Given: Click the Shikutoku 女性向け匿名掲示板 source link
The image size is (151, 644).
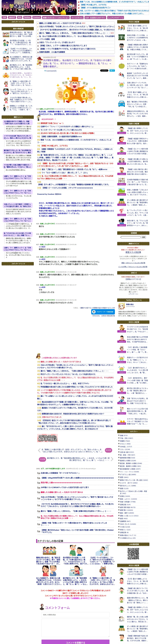Looking at the screenshot, I should (x=104, y=316).
